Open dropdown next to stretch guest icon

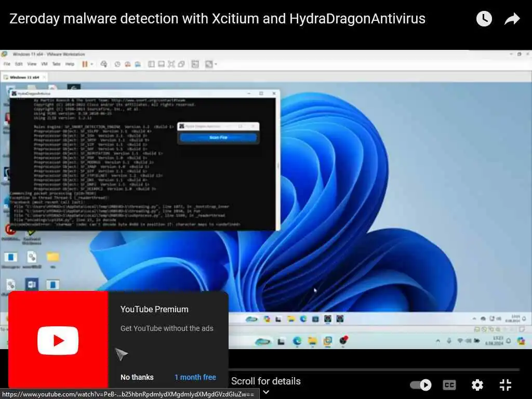click(x=216, y=64)
